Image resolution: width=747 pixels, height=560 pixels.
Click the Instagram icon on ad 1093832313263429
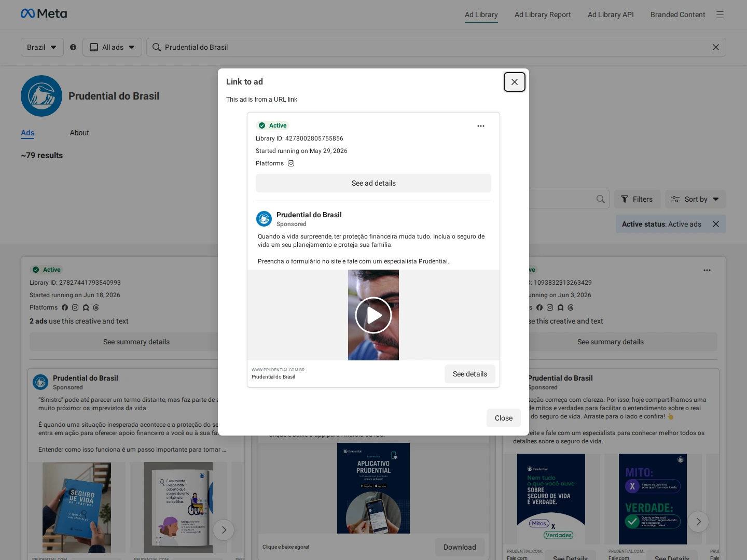(550, 307)
